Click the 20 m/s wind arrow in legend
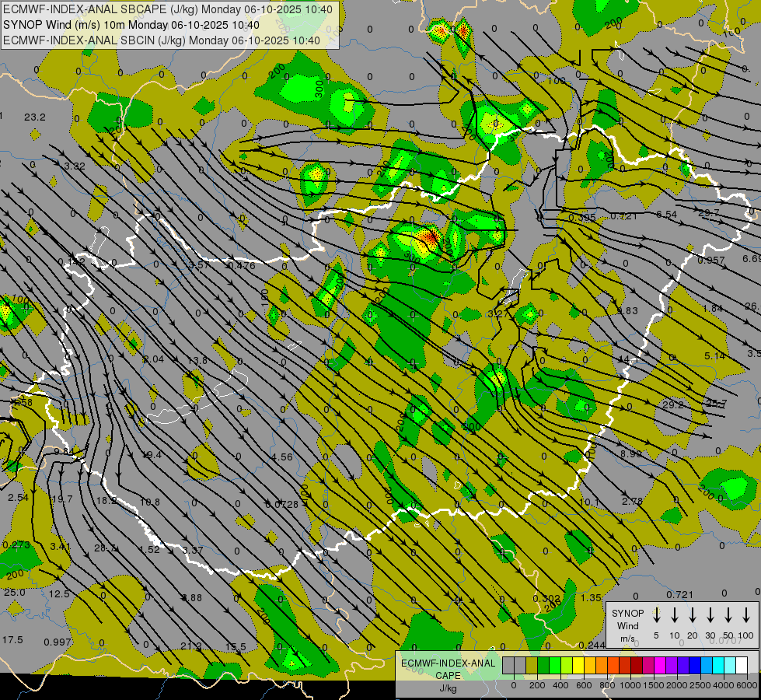This screenshot has height=700, width=761. pos(693,615)
